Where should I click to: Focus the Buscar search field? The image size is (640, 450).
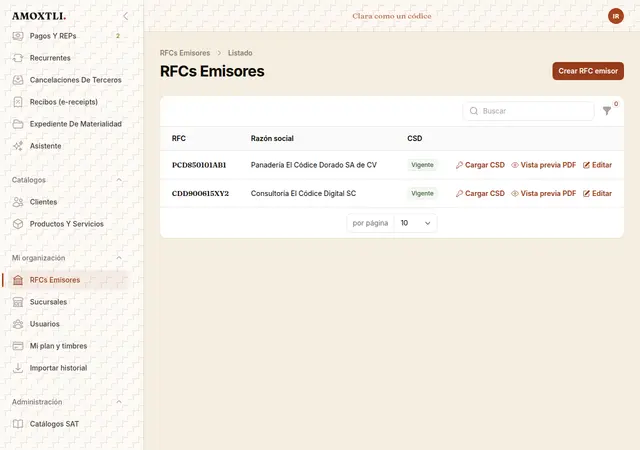click(528, 111)
